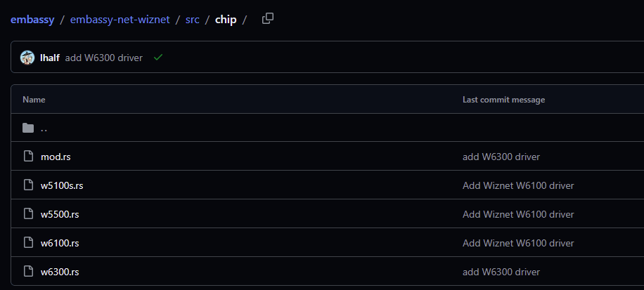Open the w6300.rs file
Screen dimensions: 644x290
pyautogui.click(x=60, y=271)
